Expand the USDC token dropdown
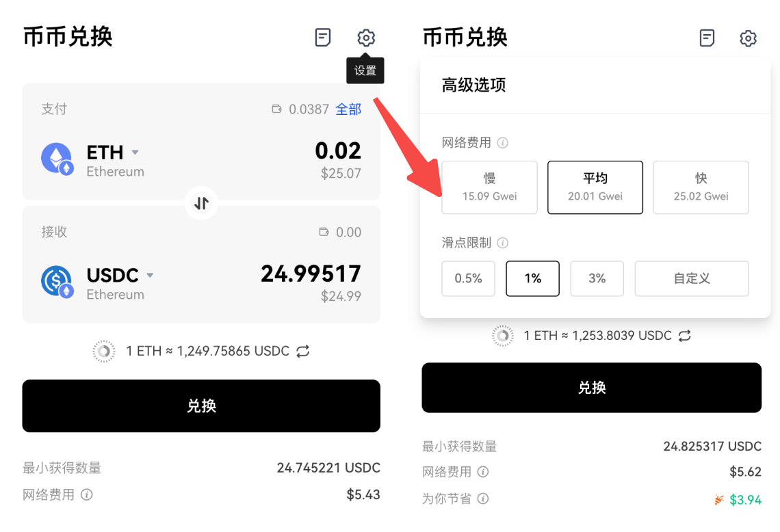780x532 pixels. click(x=151, y=275)
